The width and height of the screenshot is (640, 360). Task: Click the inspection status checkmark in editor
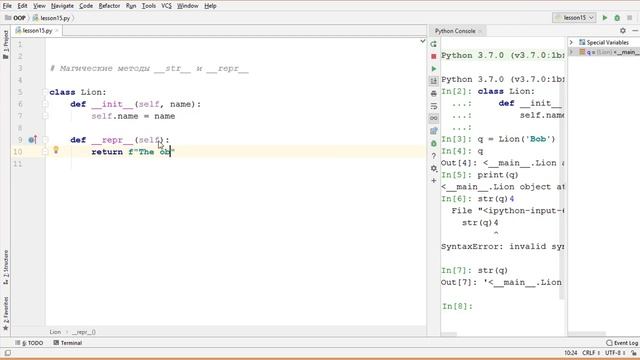click(x=422, y=41)
